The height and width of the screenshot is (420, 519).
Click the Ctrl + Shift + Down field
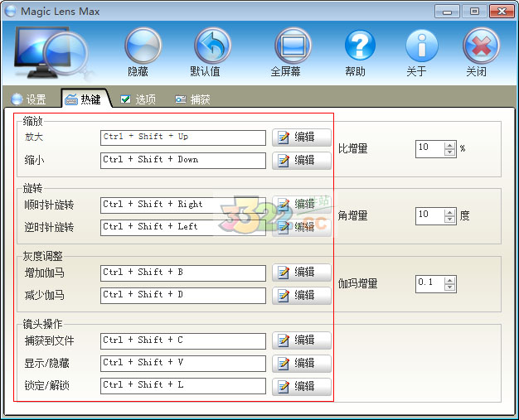pyautogui.click(x=183, y=161)
